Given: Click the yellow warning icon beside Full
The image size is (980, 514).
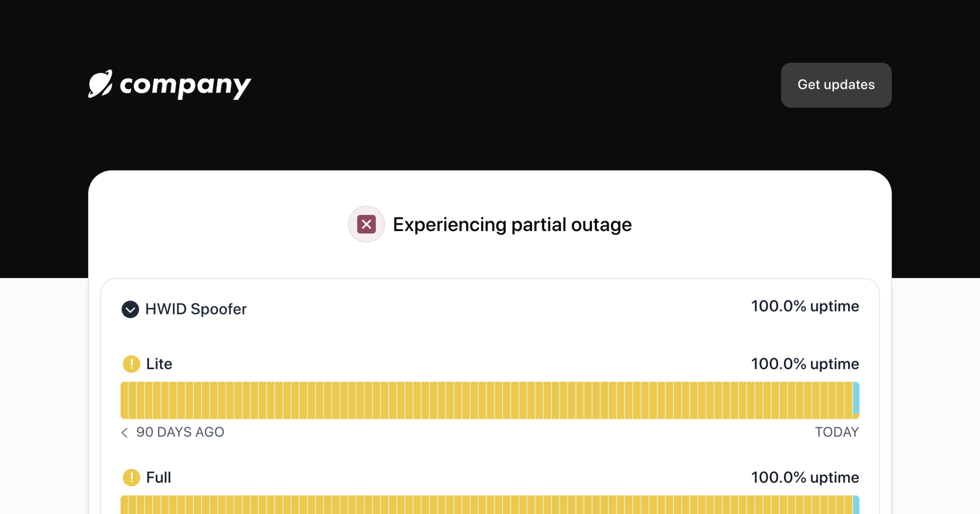Looking at the screenshot, I should tap(131, 477).
